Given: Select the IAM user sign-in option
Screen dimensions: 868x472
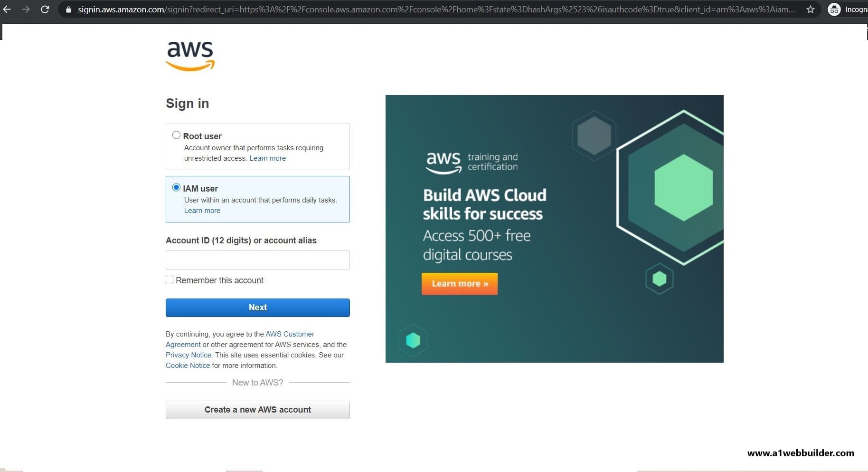Looking at the screenshot, I should pos(176,187).
